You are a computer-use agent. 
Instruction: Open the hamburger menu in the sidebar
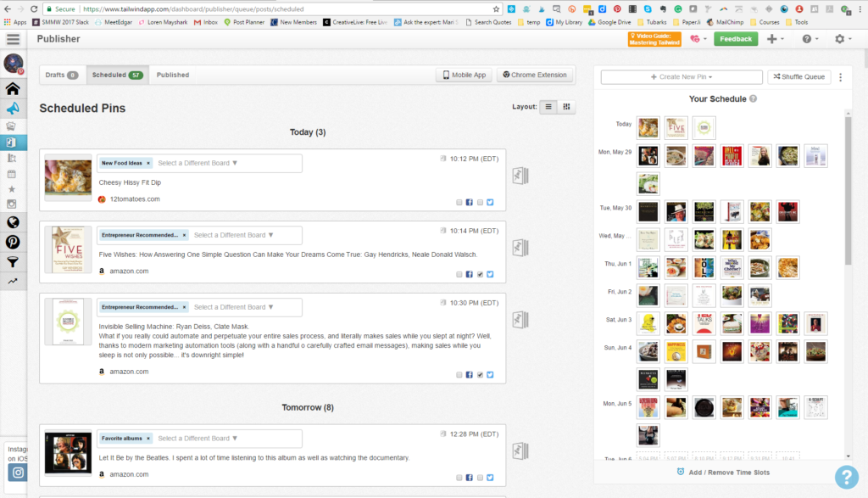tap(13, 39)
